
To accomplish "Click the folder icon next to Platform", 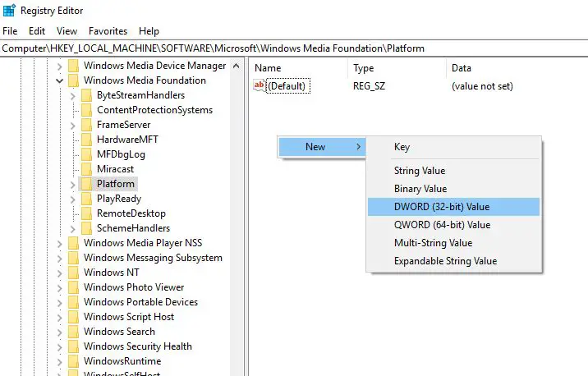I will point(86,184).
